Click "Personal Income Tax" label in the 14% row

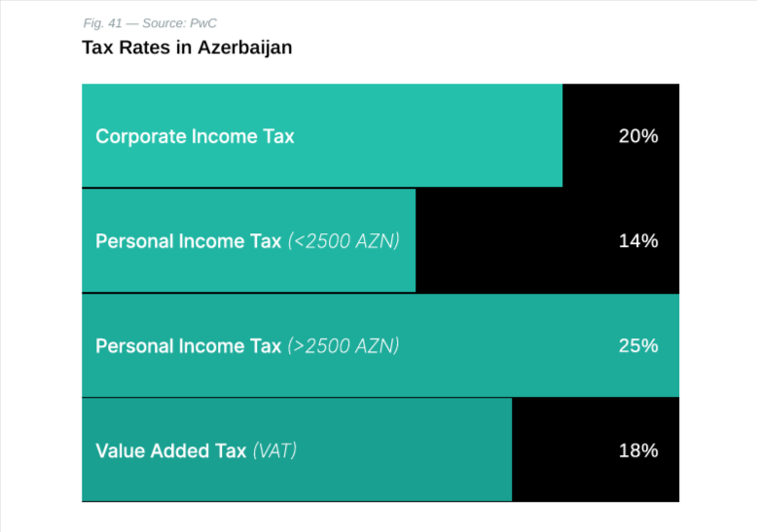point(188,241)
